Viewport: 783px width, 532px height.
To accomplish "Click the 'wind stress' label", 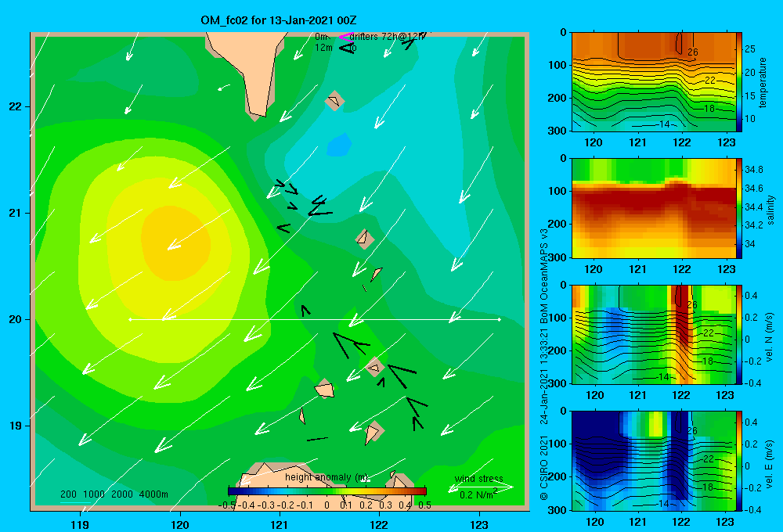I will click(x=479, y=479).
